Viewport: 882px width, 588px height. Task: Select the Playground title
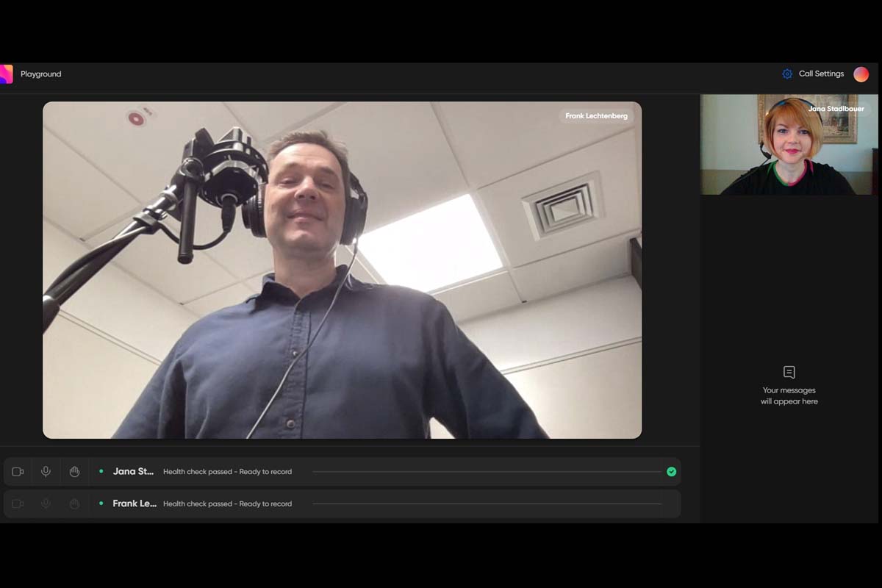click(41, 74)
